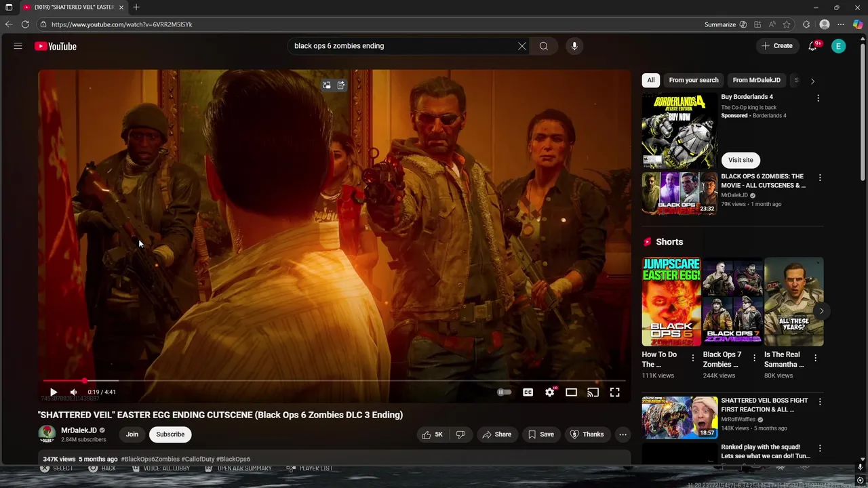Screen dimensions: 868x488
Task: Send Thanks to the creator
Action: click(587, 434)
